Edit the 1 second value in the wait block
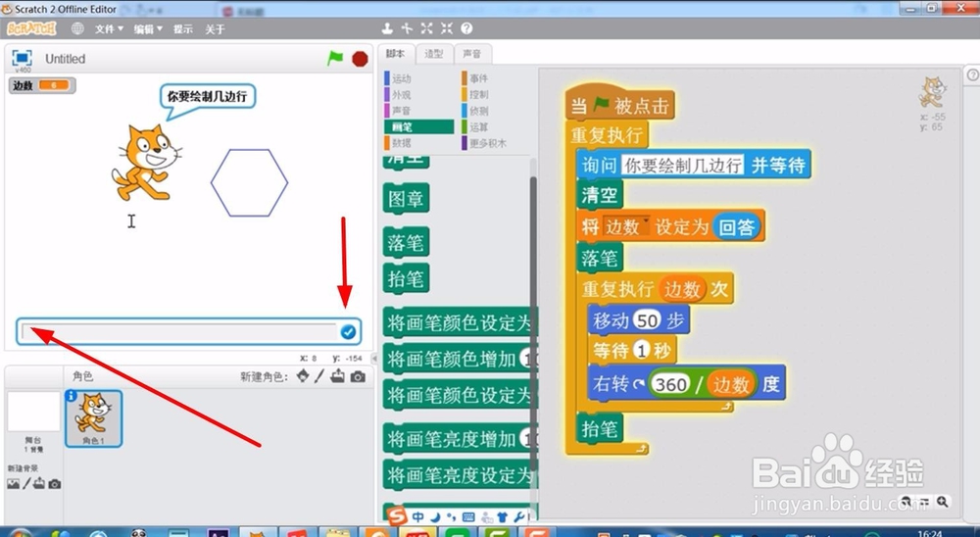The width and height of the screenshot is (980, 537). [x=642, y=350]
